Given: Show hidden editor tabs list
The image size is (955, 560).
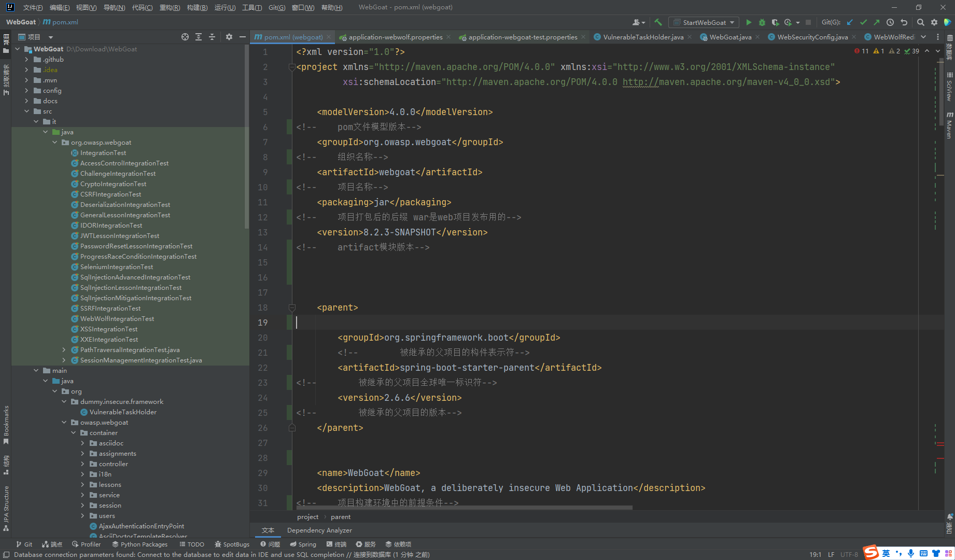Looking at the screenshot, I should click(923, 37).
